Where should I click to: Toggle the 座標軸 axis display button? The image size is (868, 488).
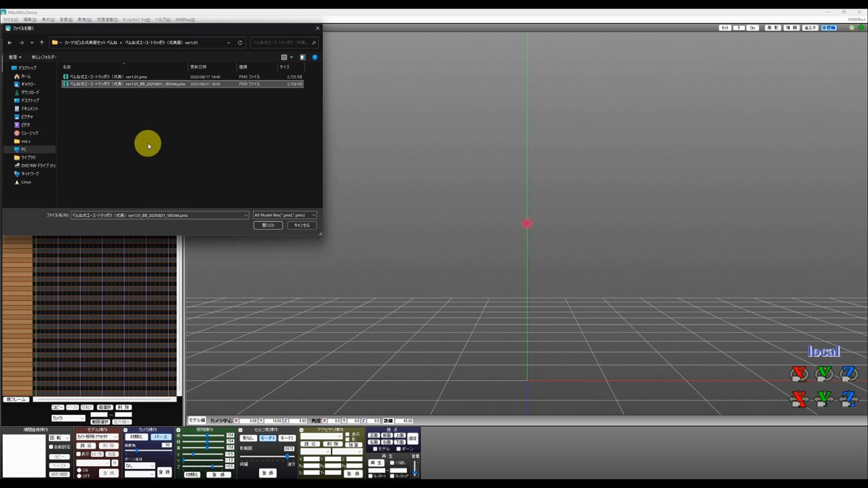tap(829, 28)
